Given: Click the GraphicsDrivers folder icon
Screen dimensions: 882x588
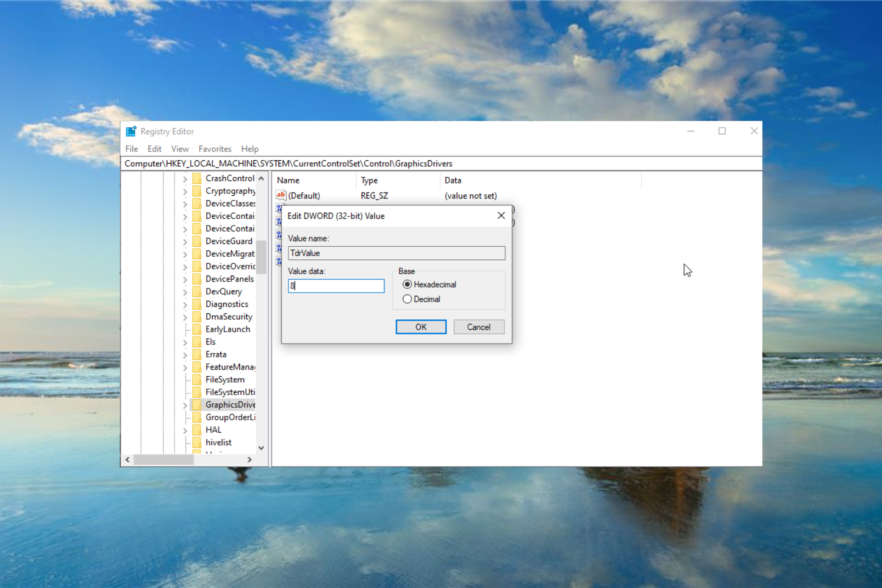Looking at the screenshot, I should [x=197, y=405].
